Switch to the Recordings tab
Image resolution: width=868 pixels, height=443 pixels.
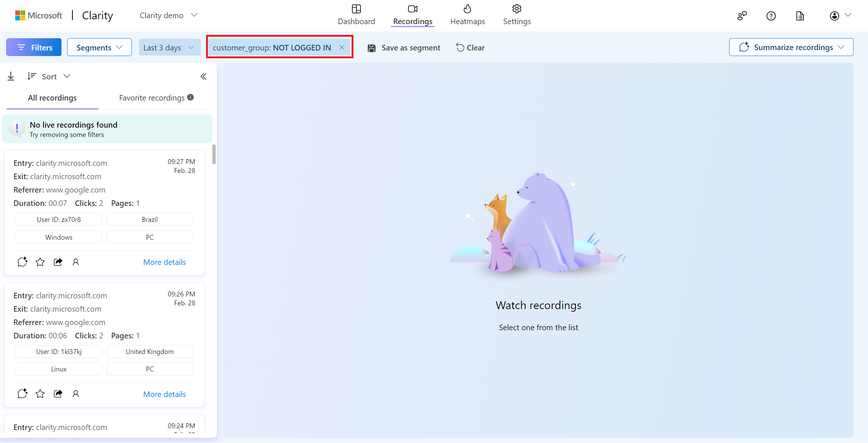(412, 15)
